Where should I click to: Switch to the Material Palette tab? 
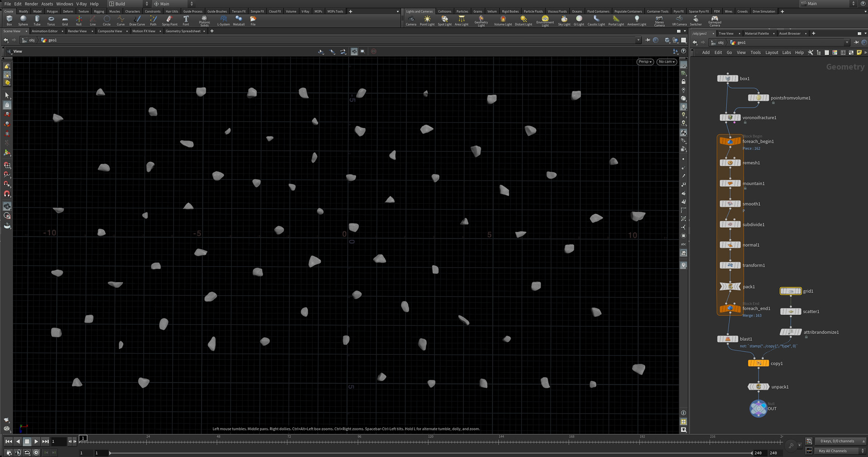click(x=756, y=33)
